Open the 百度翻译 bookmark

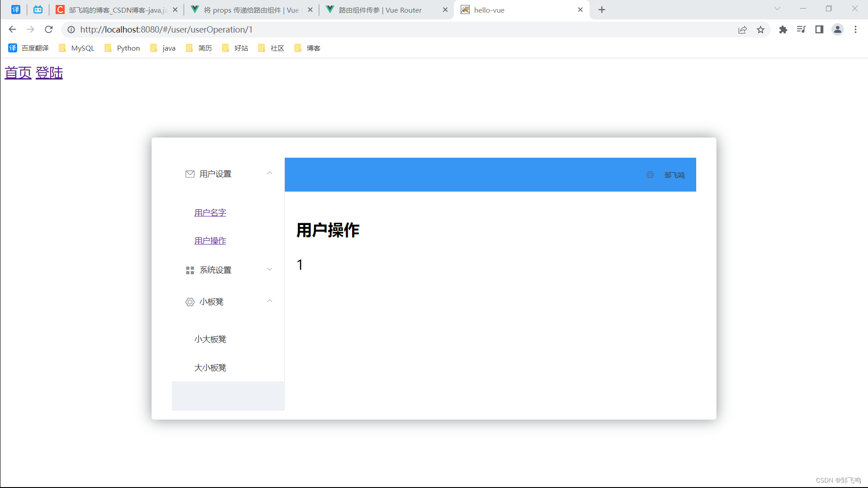[x=28, y=48]
